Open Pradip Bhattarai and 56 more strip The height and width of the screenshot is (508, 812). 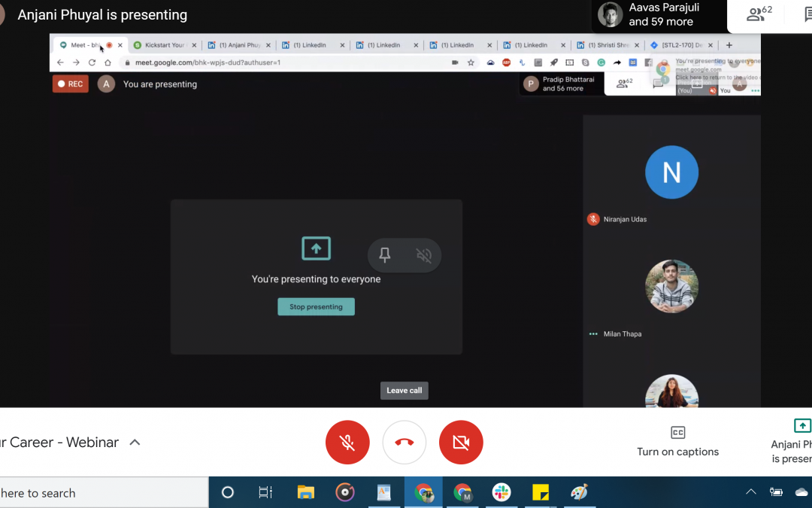click(x=562, y=84)
